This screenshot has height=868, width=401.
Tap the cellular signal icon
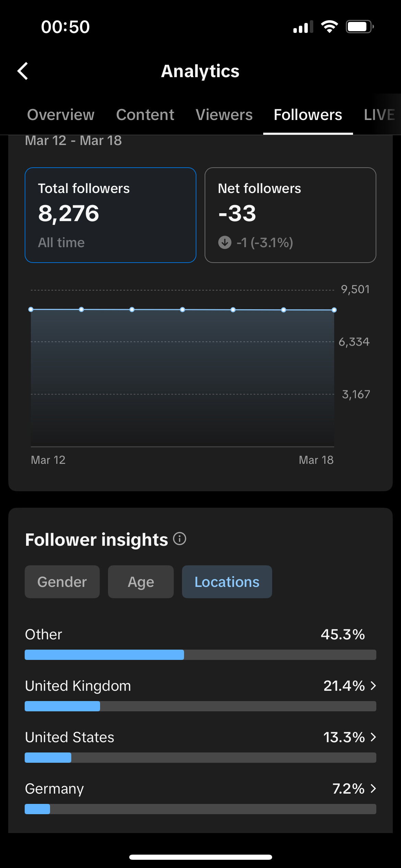coord(303,27)
